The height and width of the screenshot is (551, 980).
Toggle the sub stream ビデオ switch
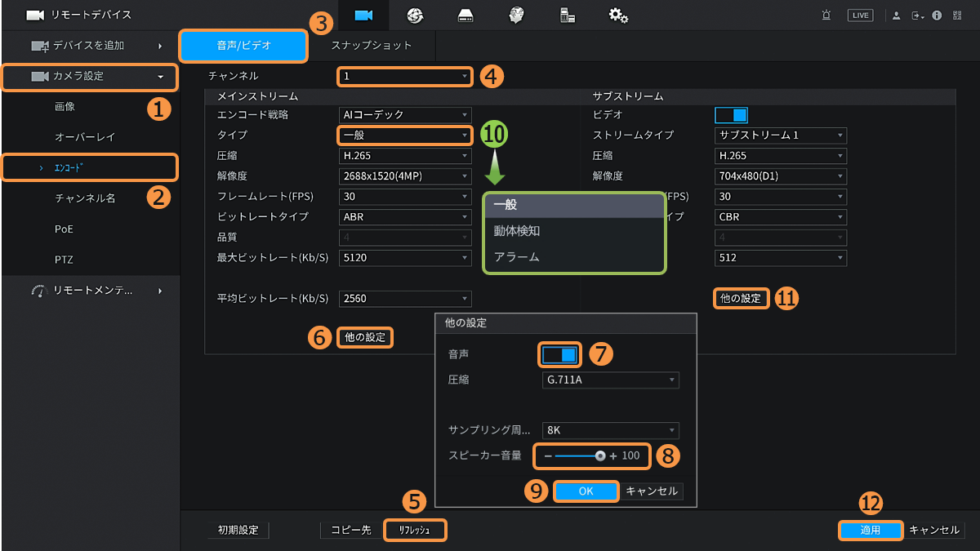731,115
